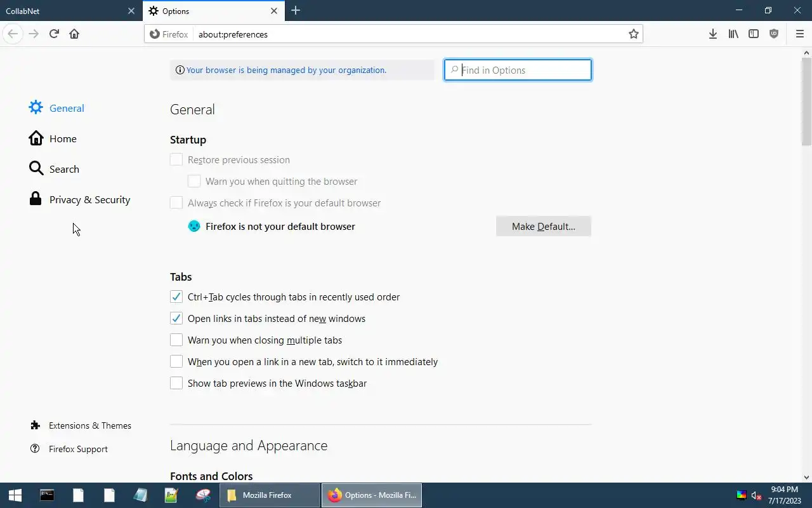Click the Make Default... button
812x508 pixels.
coord(544,226)
